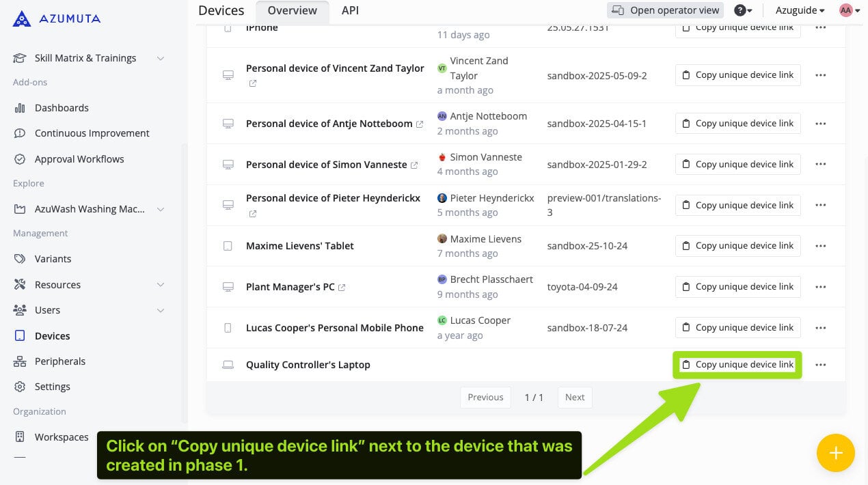The width and height of the screenshot is (868, 485).
Task: Expand the Users sidebar menu
Action: point(160,310)
